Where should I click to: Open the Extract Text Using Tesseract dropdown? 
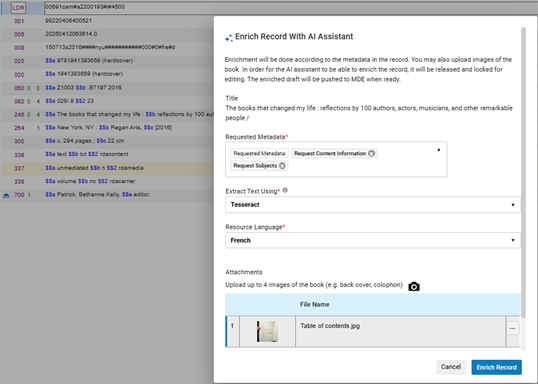373,205
